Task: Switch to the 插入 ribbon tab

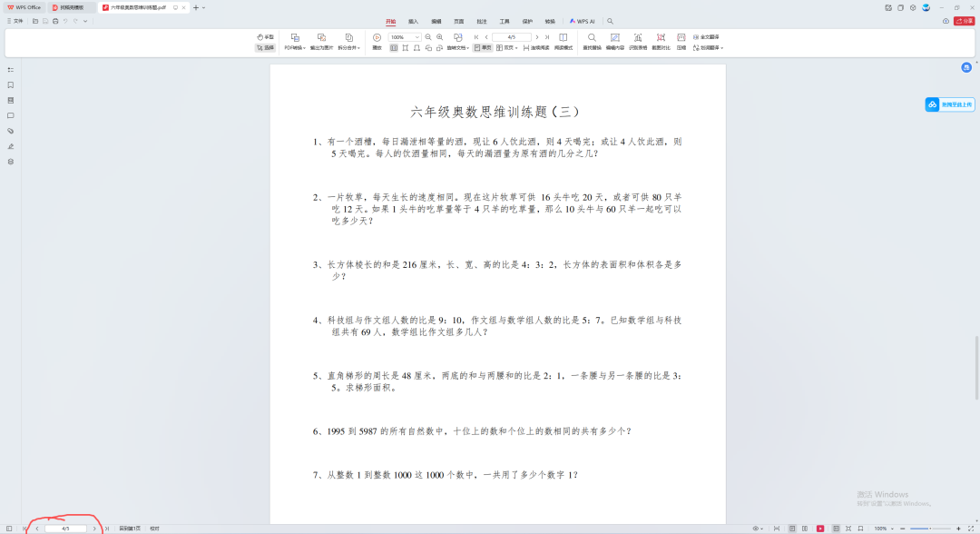Action: [414, 22]
